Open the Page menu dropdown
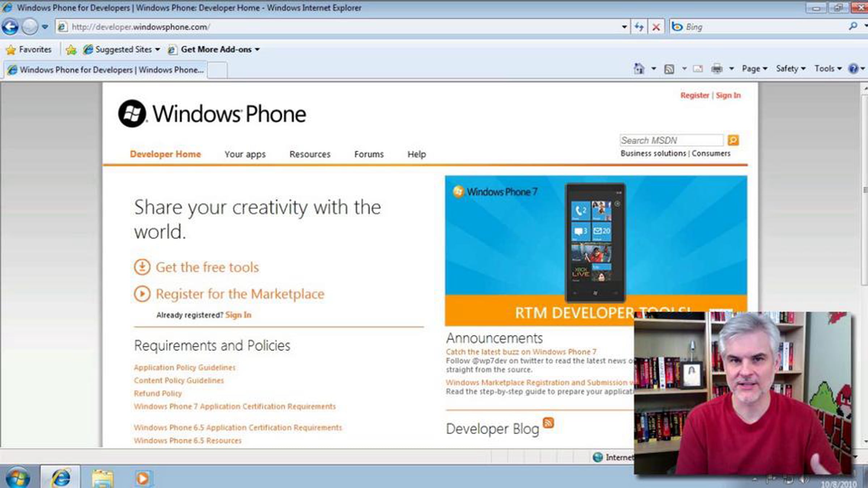 coord(754,69)
